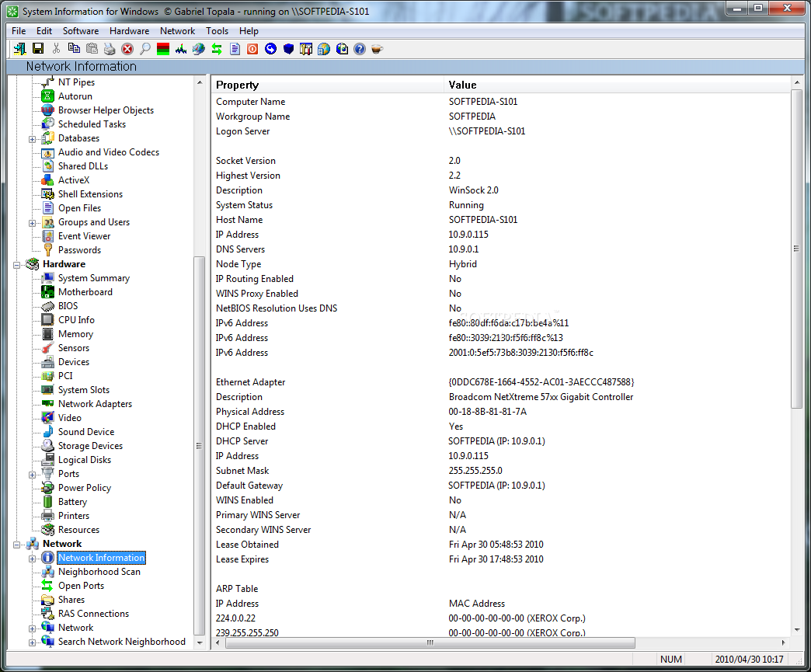The height and width of the screenshot is (672, 811).
Task: Expand the Search Network Neighborhood node
Action: point(32,642)
